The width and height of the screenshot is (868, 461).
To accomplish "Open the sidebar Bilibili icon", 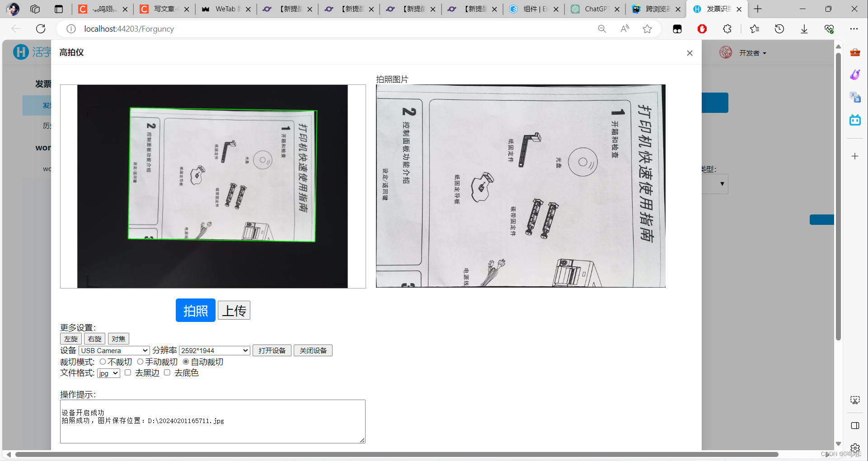I will pyautogui.click(x=855, y=120).
